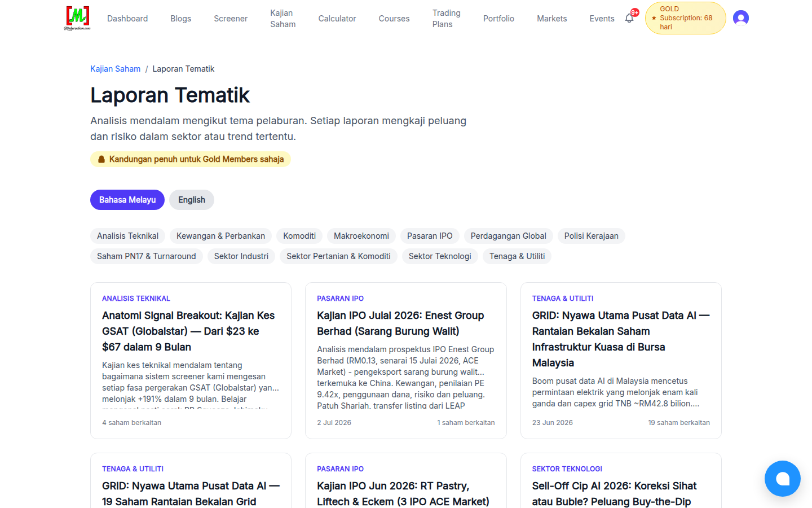Viewport: 812px width, 508px height.
Task: Switch language to Bahasa Melayu
Action: [x=127, y=200]
